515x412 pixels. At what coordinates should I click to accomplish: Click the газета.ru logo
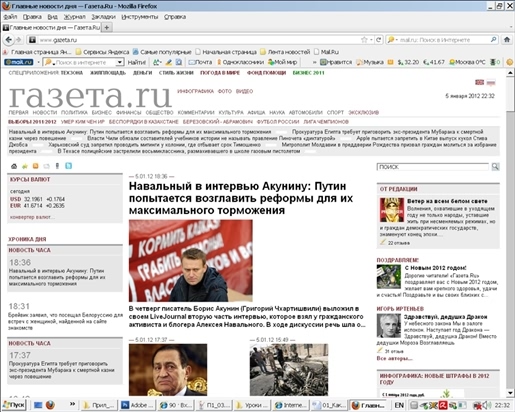click(90, 96)
